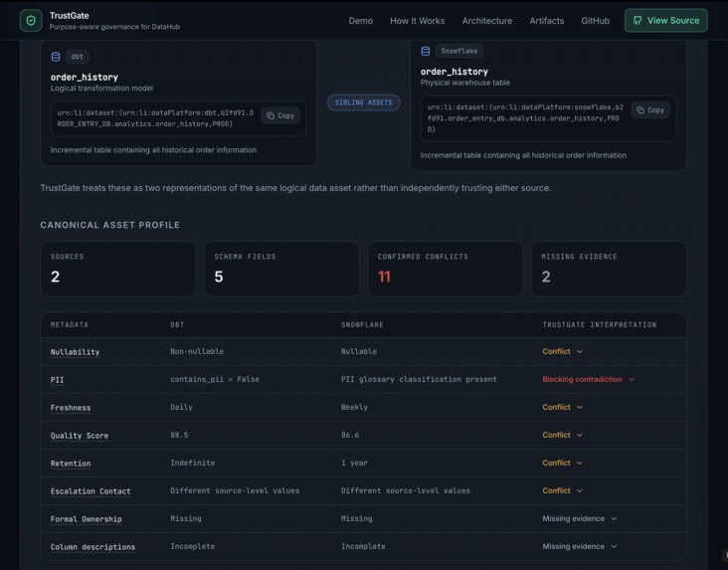This screenshot has height=570, width=728.
Task: Go to the Architecture nav link
Action: point(487,21)
